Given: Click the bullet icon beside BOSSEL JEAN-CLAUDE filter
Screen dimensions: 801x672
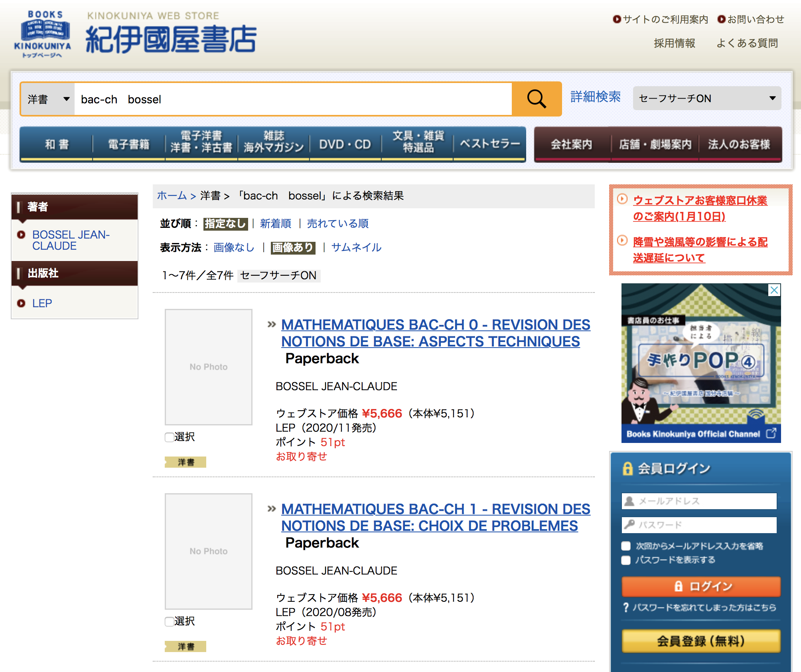Looking at the screenshot, I should click(21, 235).
